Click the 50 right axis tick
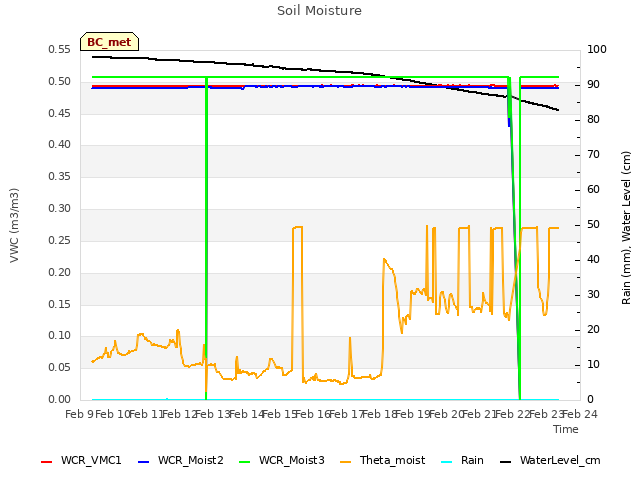Screen dimensions: 640x480 pos(593,224)
